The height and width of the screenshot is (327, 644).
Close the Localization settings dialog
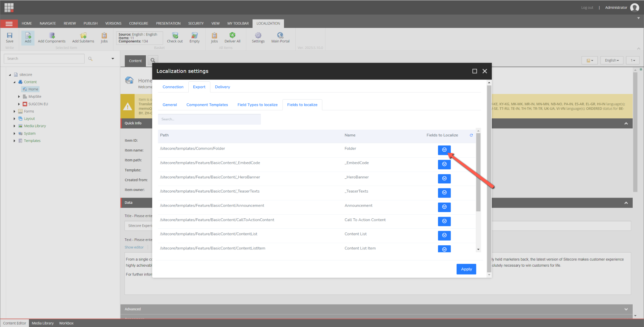point(485,71)
